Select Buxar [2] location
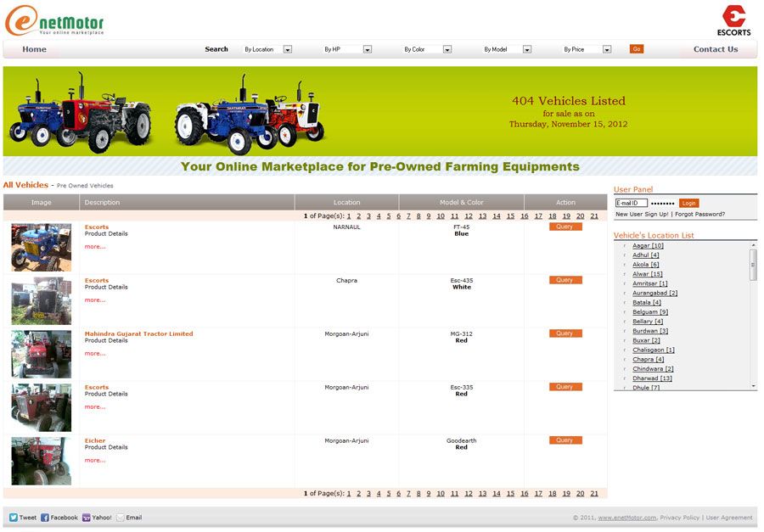The width and height of the screenshot is (764, 532). [x=646, y=340]
